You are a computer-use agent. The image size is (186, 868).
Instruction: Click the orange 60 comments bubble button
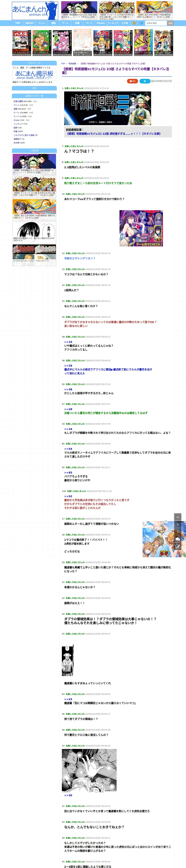(x=132, y=81)
